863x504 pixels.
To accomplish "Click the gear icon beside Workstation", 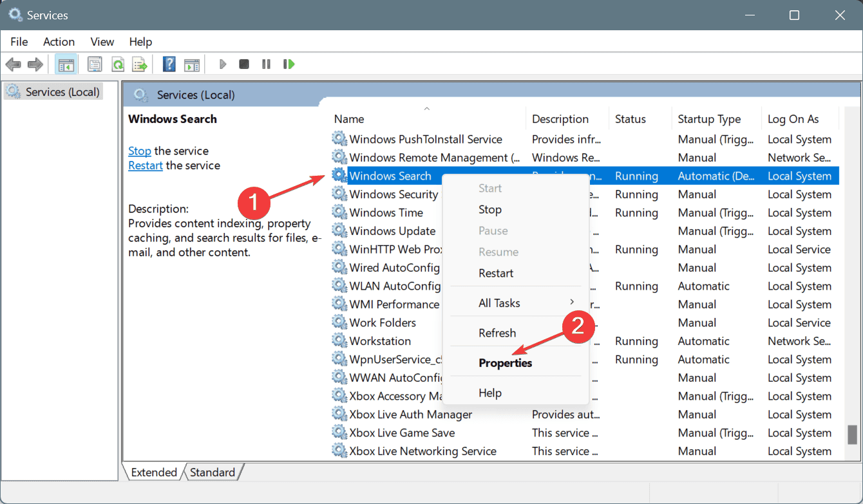I will (x=339, y=341).
